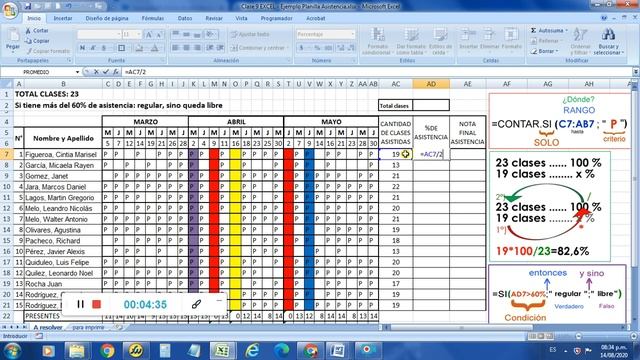Image resolution: width=640 pixels, height=360 pixels.
Task: Toggle Ajustar texto wrap
Action: point(250,35)
